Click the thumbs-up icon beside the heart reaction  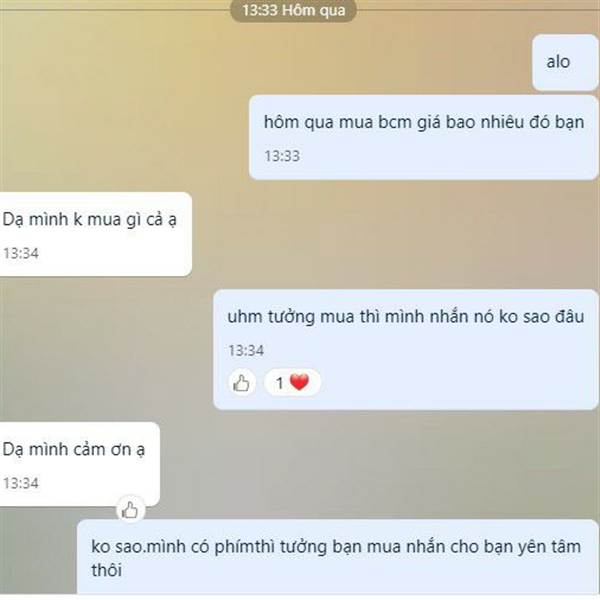click(241, 382)
